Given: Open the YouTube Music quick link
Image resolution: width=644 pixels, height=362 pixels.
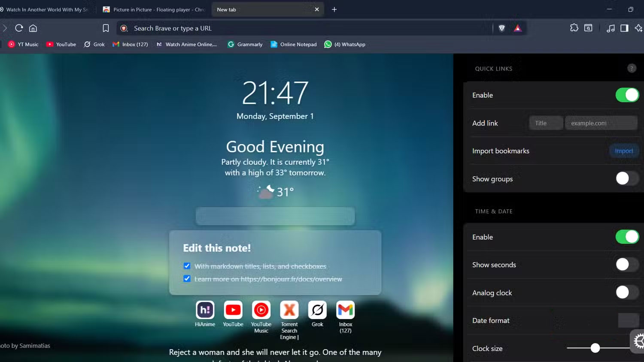Looking at the screenshot, I should click(x=261, y=310).
